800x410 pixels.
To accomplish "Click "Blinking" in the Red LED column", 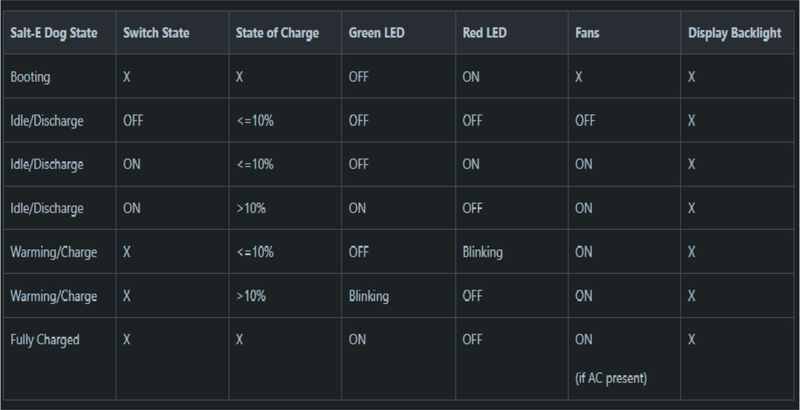I will 482,252.
